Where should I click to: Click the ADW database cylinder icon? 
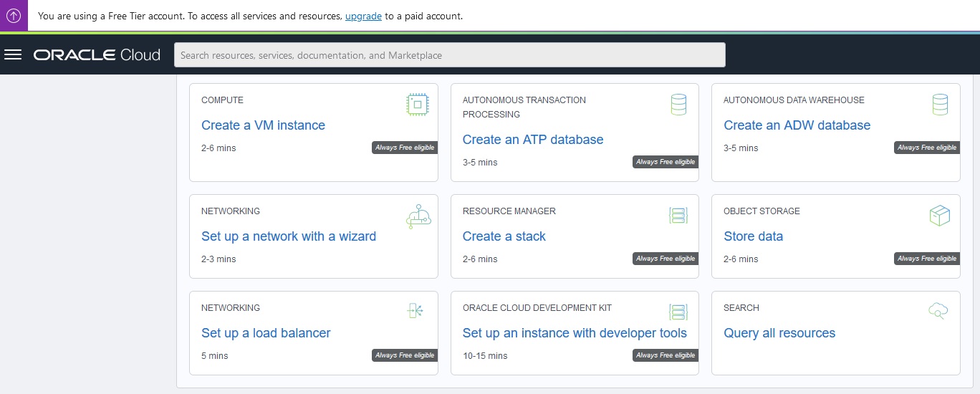click(x=940, y=105)
